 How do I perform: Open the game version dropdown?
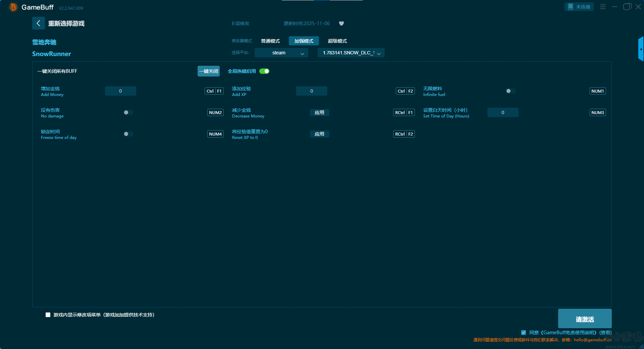pos(351,53)
